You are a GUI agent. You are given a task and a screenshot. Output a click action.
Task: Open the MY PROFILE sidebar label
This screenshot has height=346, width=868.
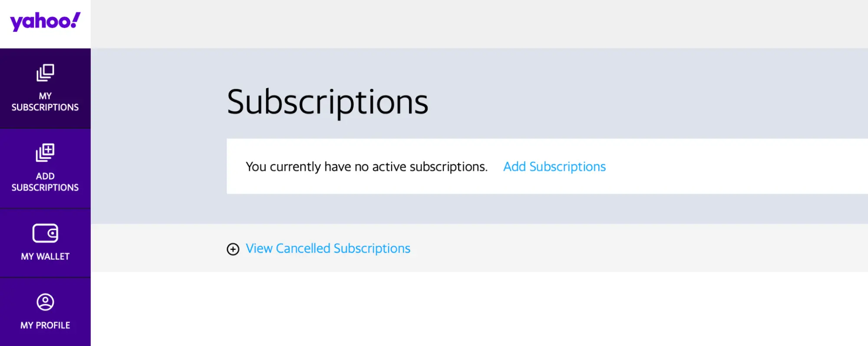coord(45,325)
